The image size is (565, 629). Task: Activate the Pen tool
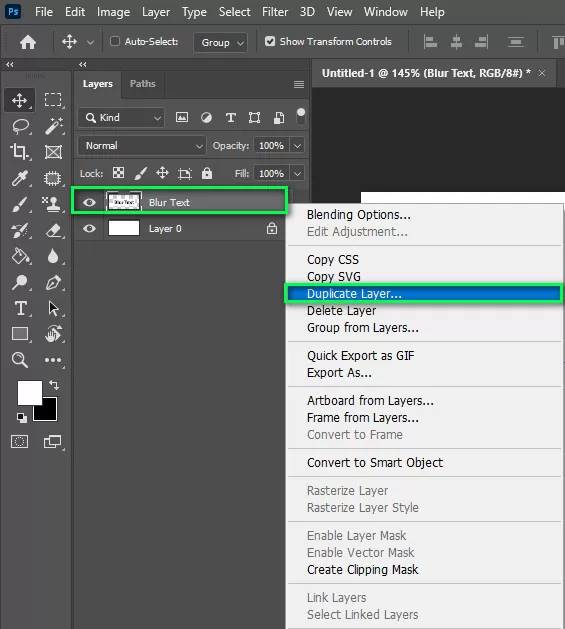click(x=53, y=282)
